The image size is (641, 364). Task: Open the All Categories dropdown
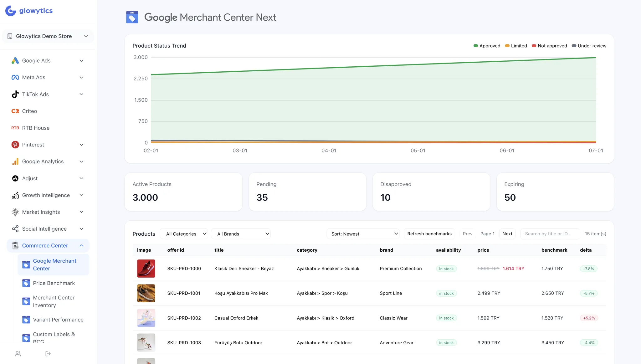click(184, 234)
